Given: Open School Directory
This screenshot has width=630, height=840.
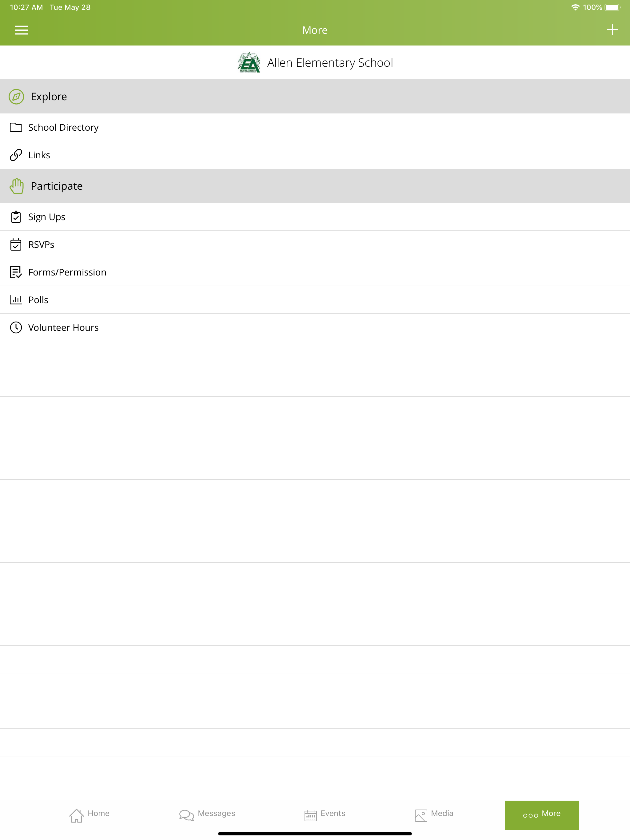Looking at the screenshot, I should (315, 127).
